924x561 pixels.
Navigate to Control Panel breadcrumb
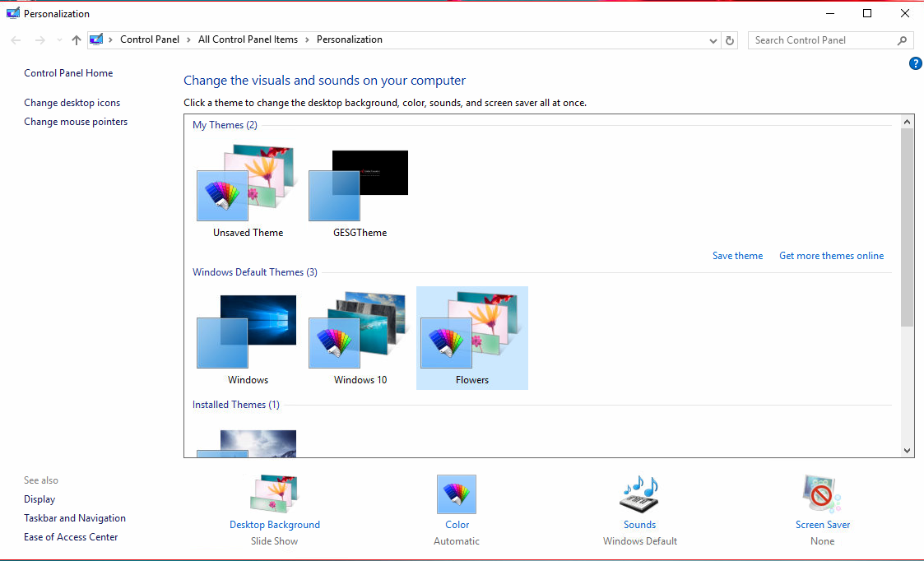[150, 39]
